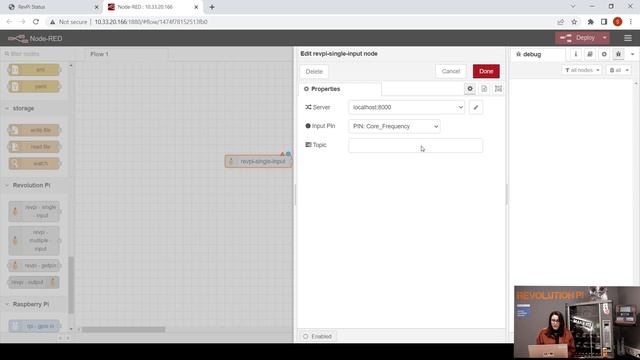640x360 pixels.
Task: Open node appearance settings icon
Action: [498, 89]
